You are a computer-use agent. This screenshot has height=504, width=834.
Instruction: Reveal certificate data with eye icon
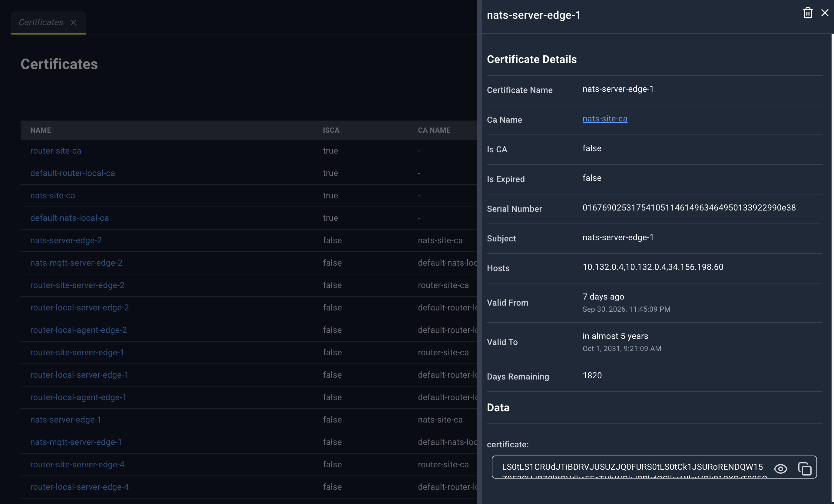pos(780,469)
